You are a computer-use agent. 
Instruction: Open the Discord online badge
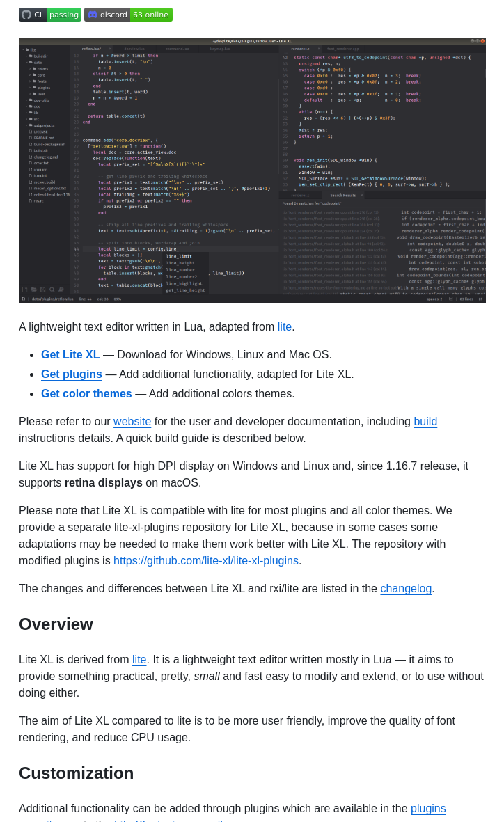(x=128, y=15)
